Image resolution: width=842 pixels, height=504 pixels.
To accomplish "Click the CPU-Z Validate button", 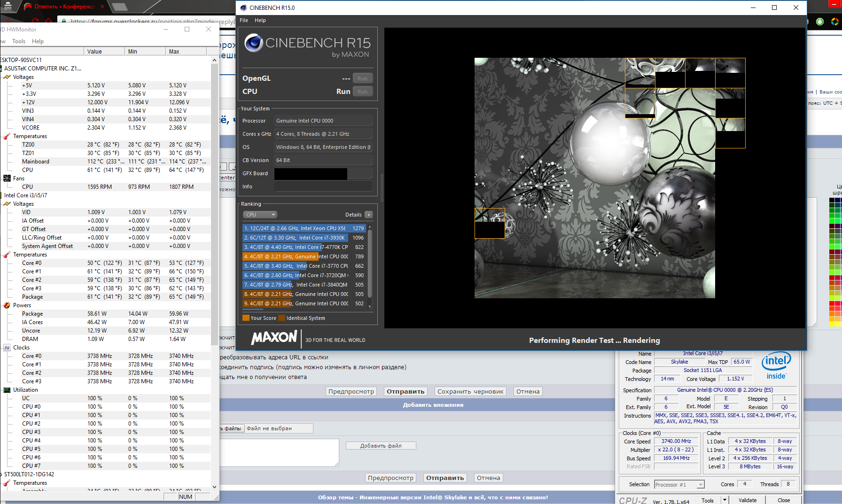I will [x=747, y=500].
